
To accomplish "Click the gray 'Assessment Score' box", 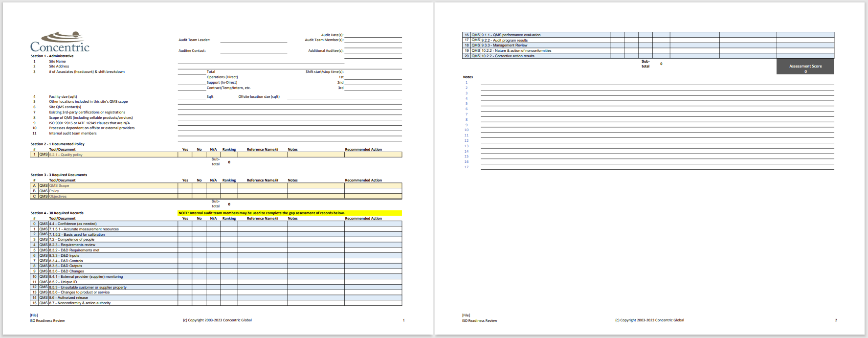I will (x=805, y=67).
